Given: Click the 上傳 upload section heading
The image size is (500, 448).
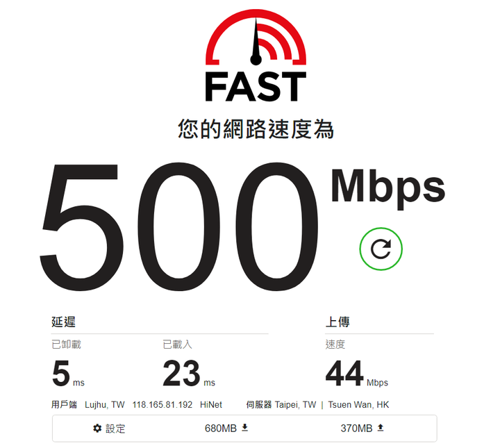Looking at the screenshot, I should click(x=337, y=322).
